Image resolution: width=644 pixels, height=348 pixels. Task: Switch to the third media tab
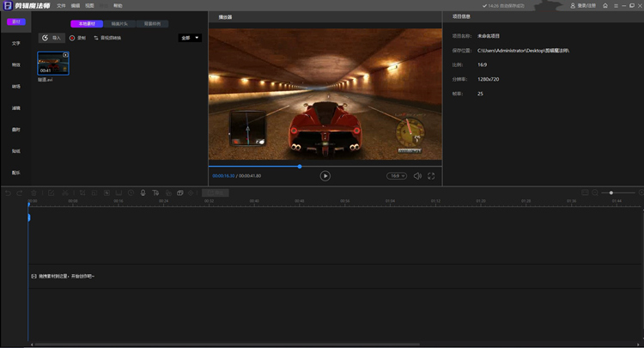coord(152,24)
